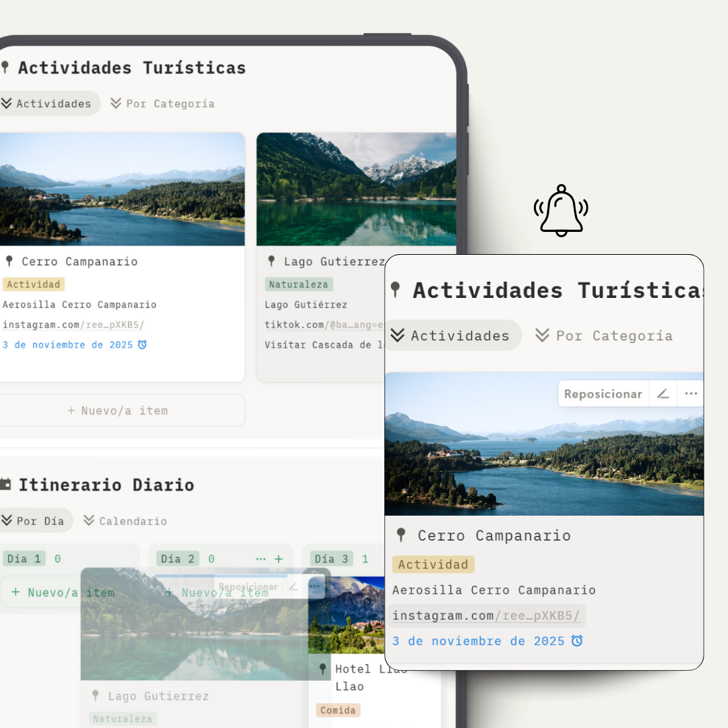This screenshot has height=728, width=728.
Task: Click the plus icon next to Día 2
Action: (x=278, y=559)
